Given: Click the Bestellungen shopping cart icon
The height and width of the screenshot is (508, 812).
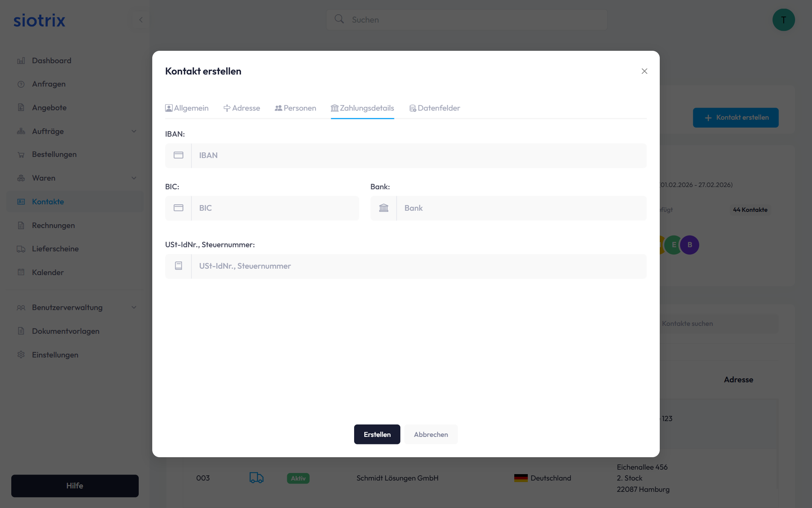Looking at the screenshot, I should click(21, 155).
